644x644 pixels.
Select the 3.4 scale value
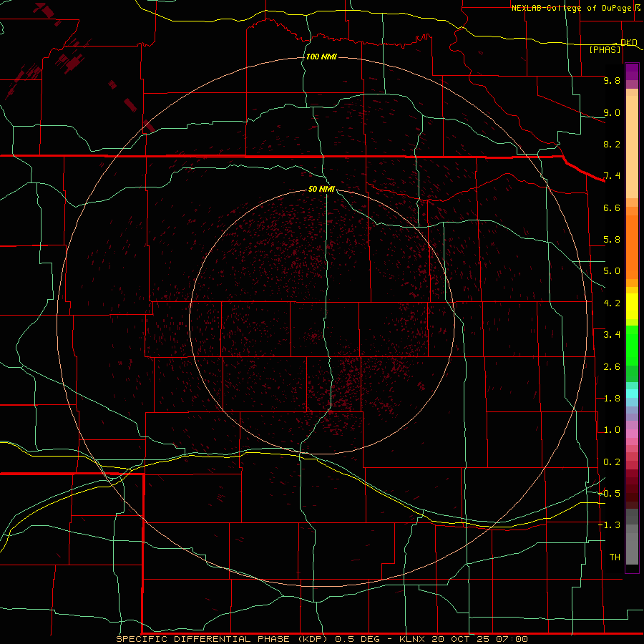click(612, 335)
